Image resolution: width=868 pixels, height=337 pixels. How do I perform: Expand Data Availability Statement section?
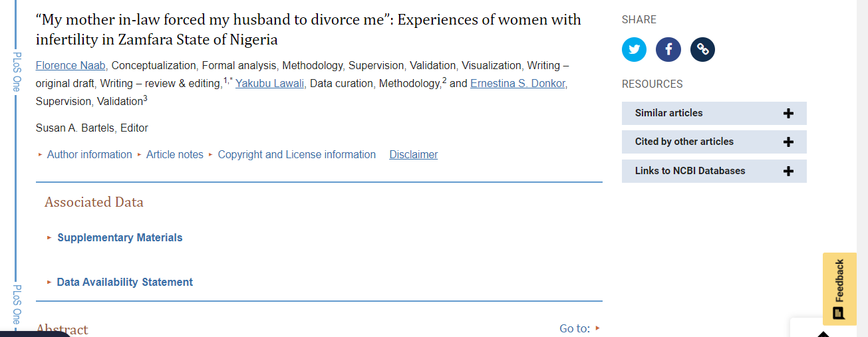pos(124,282)
